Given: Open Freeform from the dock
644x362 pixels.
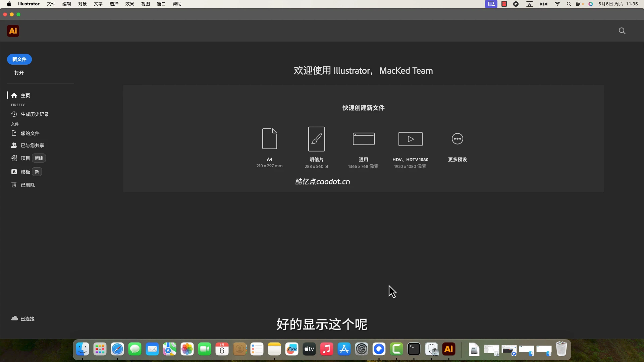Looking at the screenshot, I should pyautogui.click(x=292, y=349).
